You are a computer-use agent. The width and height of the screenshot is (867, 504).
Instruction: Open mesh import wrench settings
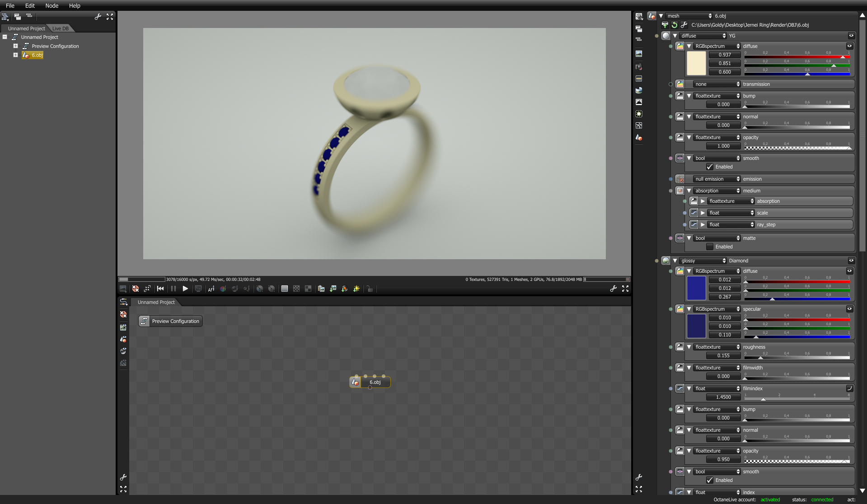point(684,25)
